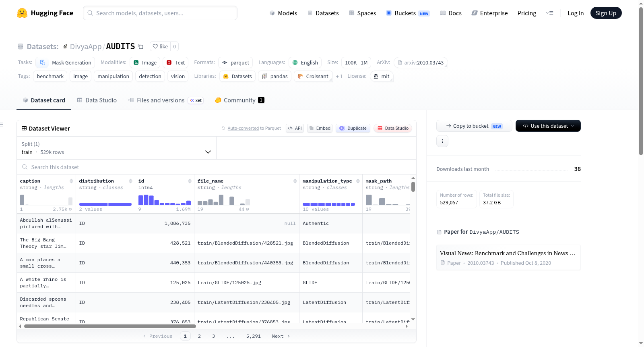Click the Next page button
Screen dimensions: 644x347
tap(281, 336)
